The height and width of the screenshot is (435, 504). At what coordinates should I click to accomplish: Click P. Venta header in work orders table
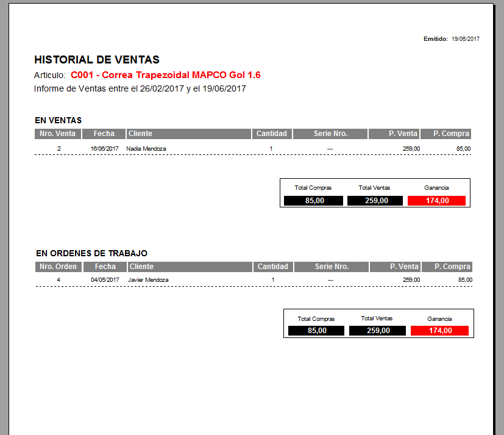[395, 267]
